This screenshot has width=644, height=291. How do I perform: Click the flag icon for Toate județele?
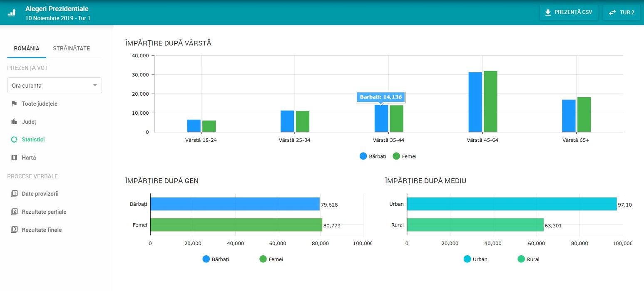(14, 104)
